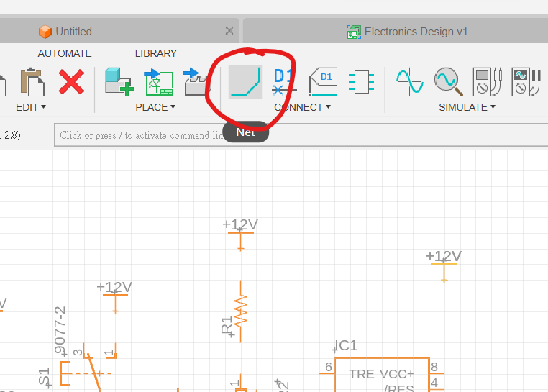Click the magnified waveform probe icon
548x392 pixels.
coord(447,81)
